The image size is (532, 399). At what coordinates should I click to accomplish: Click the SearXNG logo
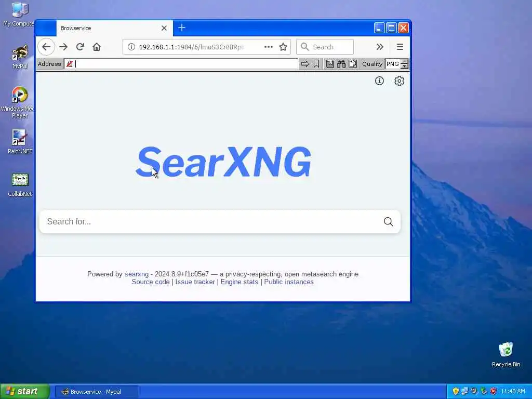223,162
